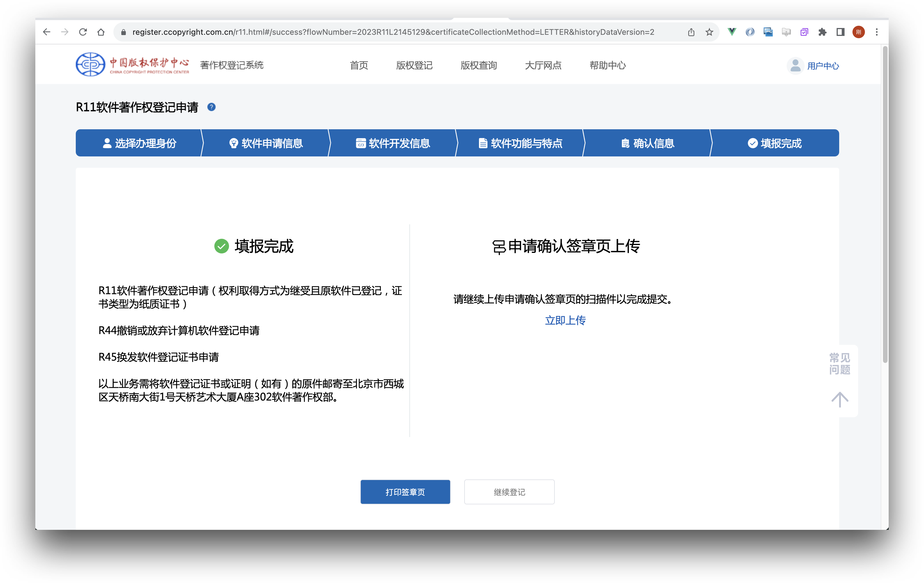The width and height of the screenshot is (924, 583).
Task: Bookmark this page with star icon
Action: click(709, 32)
